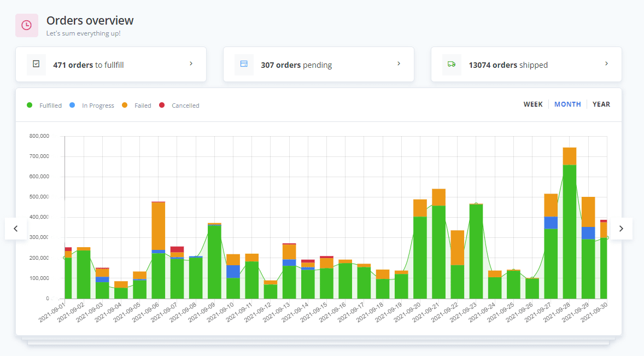Click the 800,000 y-axis label
The image size is (644, 356).
[39, 136]
